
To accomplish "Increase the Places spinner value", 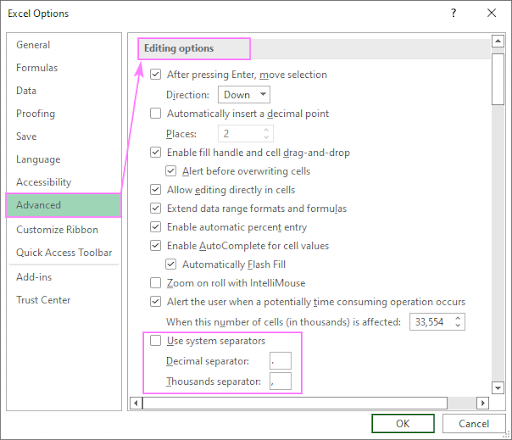I will click(266, 130).
